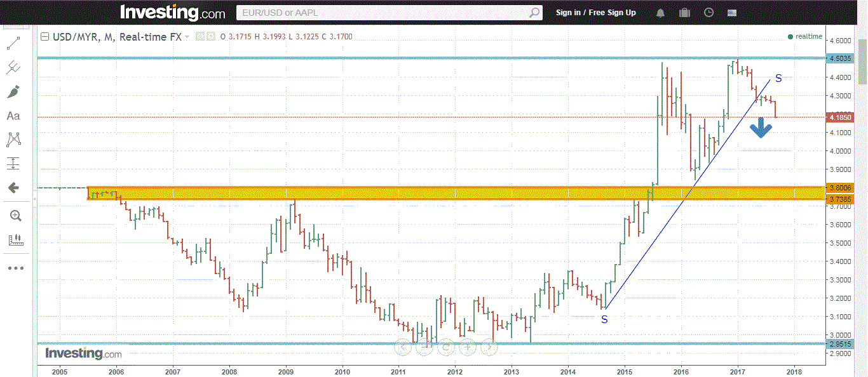Screen dimensions: 868x377
Task: Click the opening value 3.1715
Action: coord(240,37)
